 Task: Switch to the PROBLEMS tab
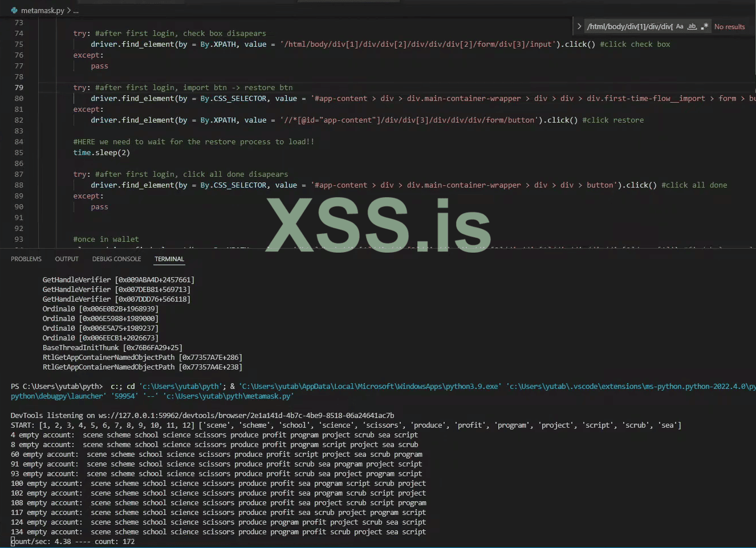[26, 258]
